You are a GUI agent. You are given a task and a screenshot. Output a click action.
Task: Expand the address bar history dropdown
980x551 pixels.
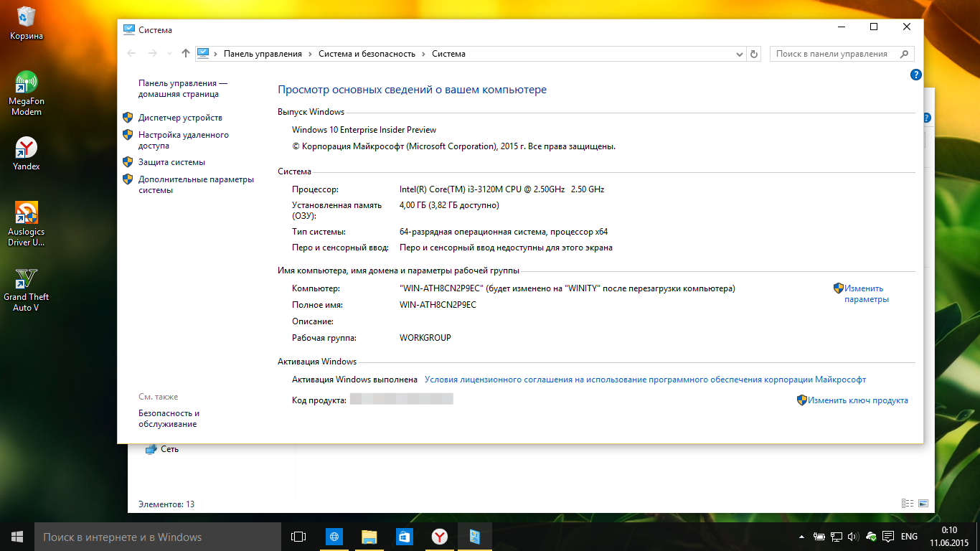(740, 54)
